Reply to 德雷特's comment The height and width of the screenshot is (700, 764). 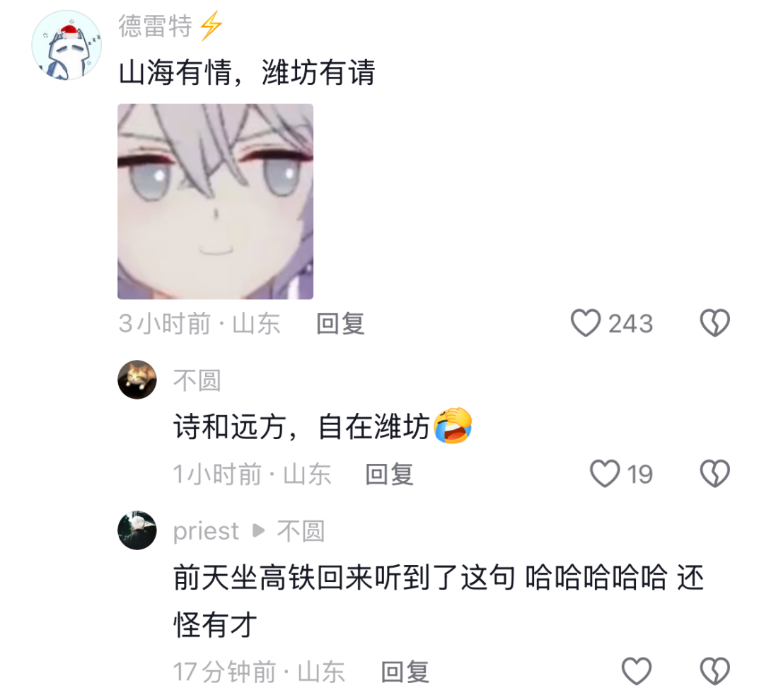pos(340,324)
